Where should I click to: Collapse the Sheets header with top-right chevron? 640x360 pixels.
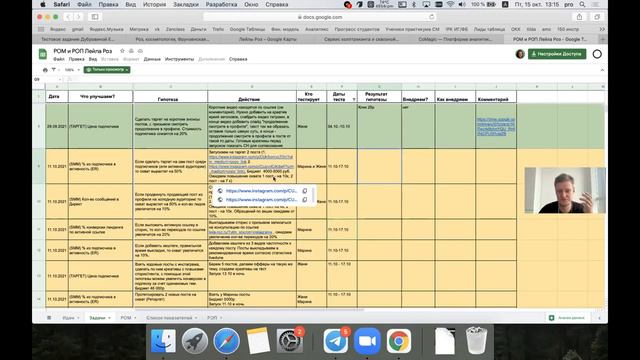pos(602,70)
